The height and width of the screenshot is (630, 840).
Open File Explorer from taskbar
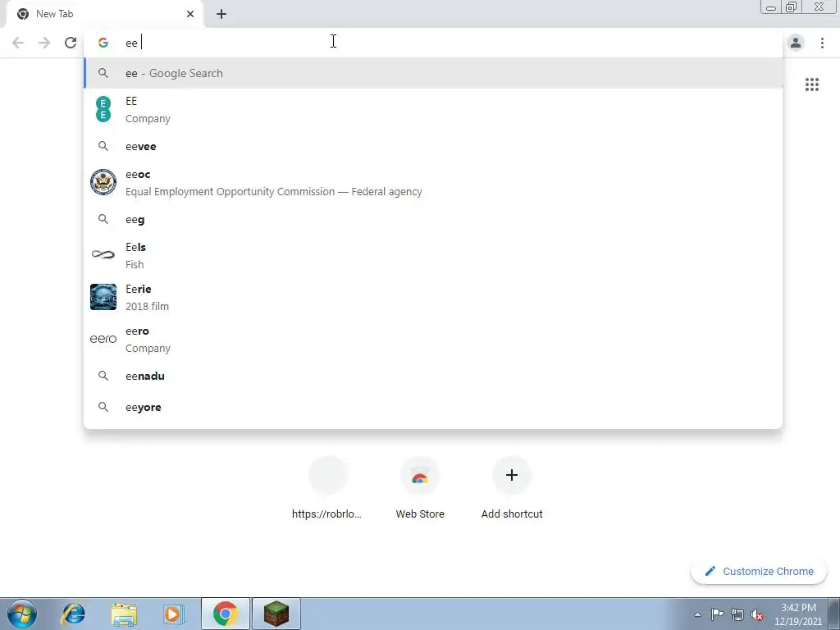pos(124,614)
